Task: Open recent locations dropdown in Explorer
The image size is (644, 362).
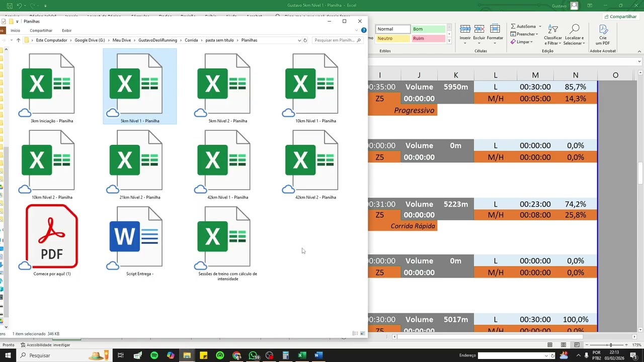Action: (12, 40)
